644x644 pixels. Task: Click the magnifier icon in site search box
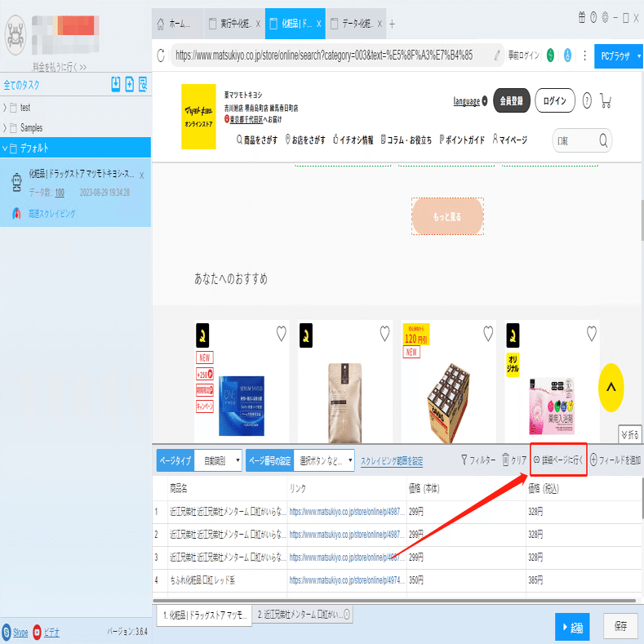tap(603, 140)
